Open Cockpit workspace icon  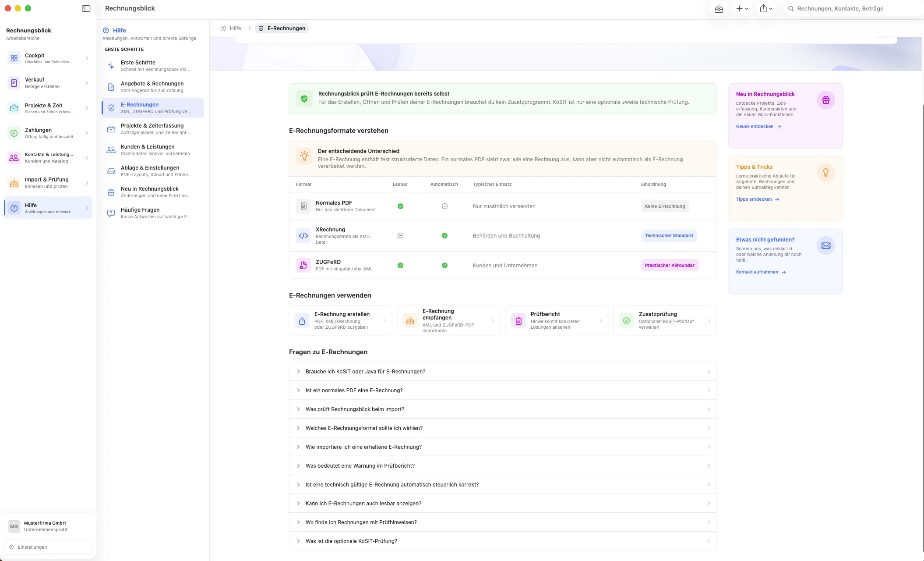pyautogui.click(x=14, y=58)
